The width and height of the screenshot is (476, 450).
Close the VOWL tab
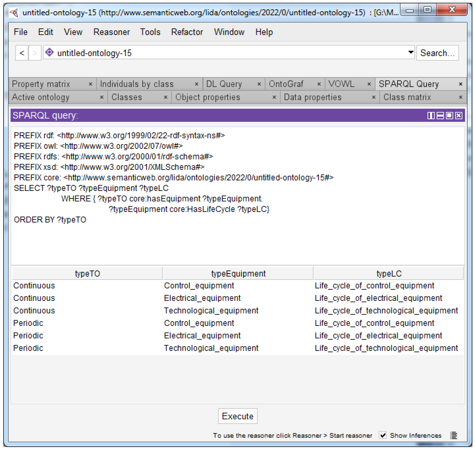(x=369, y=84)
